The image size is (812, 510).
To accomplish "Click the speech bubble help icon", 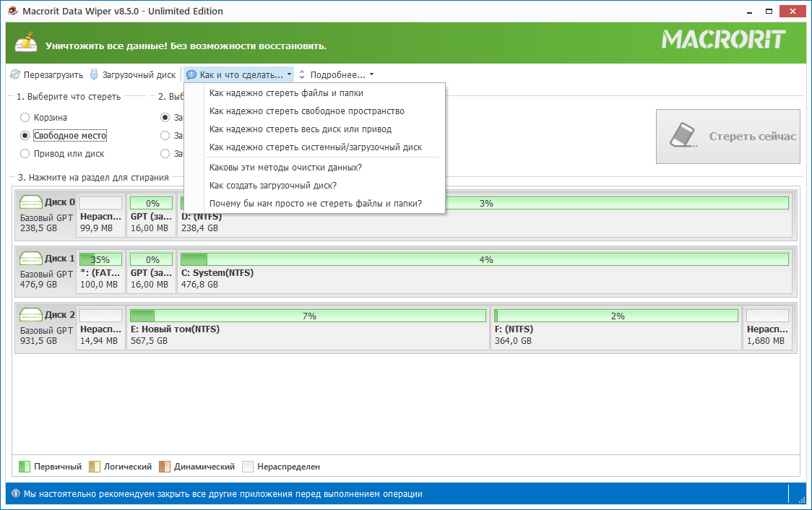I will pyautogui.click(x=191, y=74).
